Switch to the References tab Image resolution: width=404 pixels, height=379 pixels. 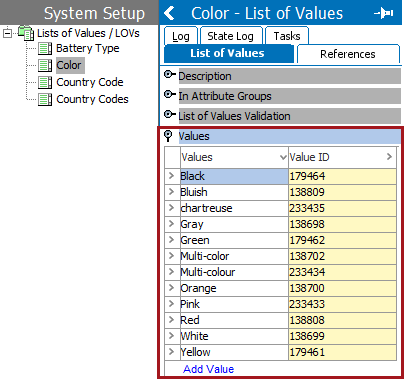pos(348,54)
